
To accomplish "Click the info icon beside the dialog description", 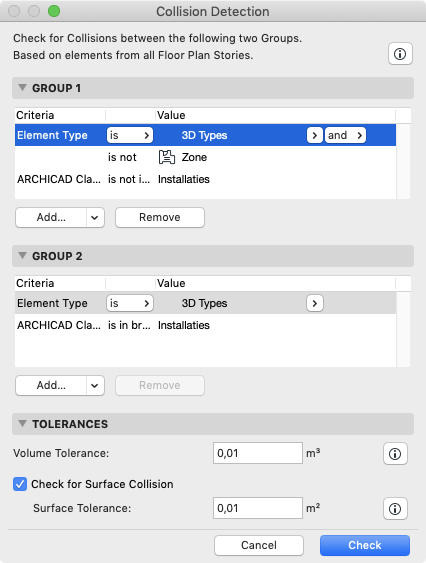I will 400,54.
